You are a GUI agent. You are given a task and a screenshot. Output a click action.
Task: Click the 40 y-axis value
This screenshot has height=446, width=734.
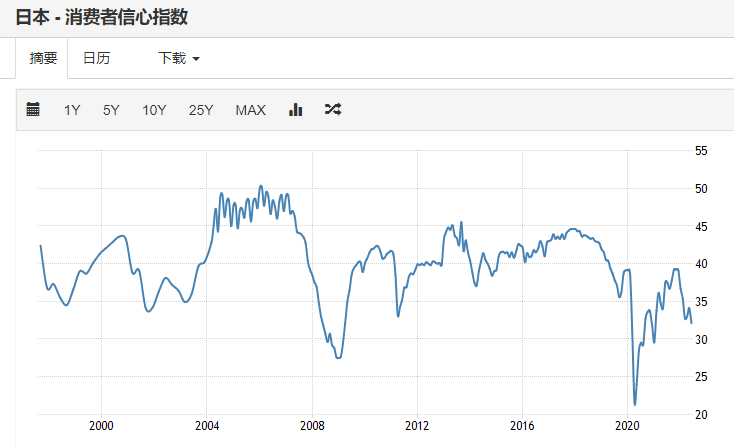pyautogui.click(x=701, y=264)
